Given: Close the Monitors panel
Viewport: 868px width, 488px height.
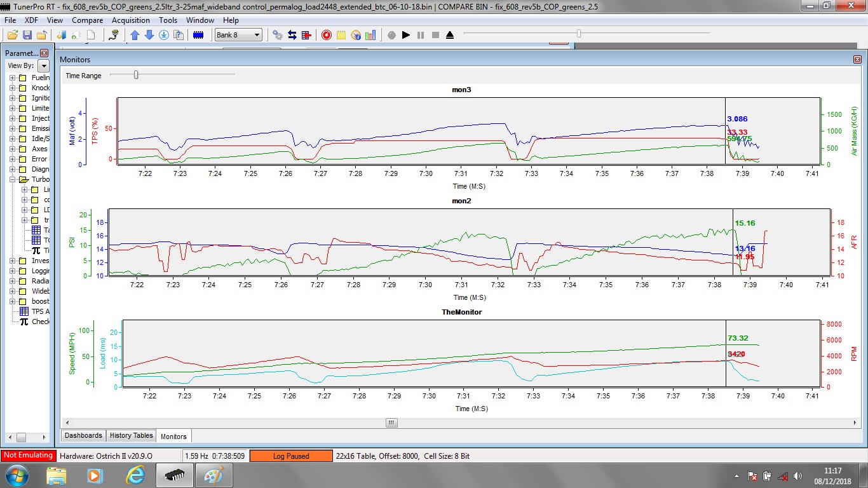Looking at the screenshot, I should pyautogui.click(x=857, y=59).
